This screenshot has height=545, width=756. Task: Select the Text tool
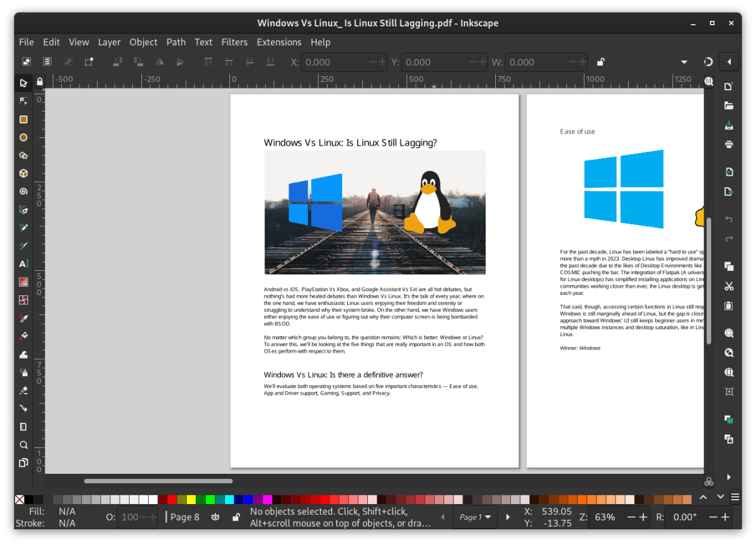pos(23,263)
